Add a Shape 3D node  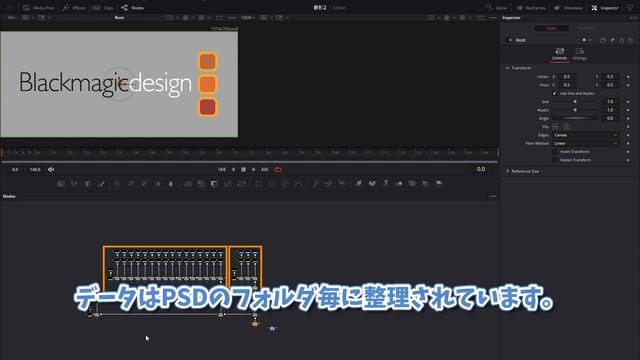(x=372, y=184)
